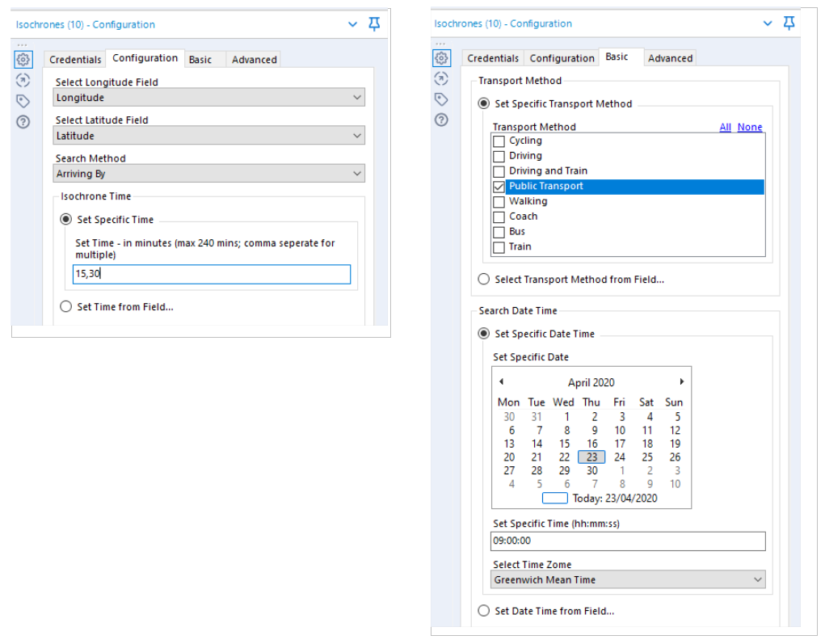
Task: Open the Configuration gear icon in left sidebar
Action: [x=23, y=59]
